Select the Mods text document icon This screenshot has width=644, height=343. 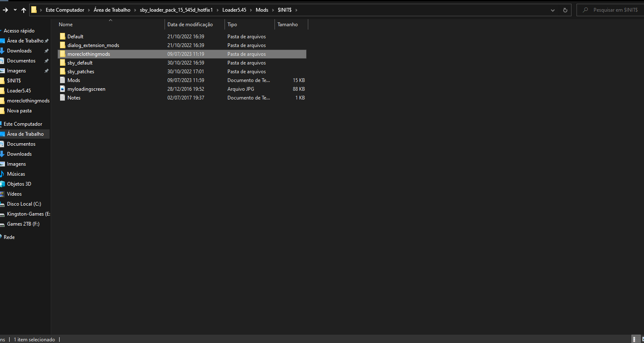(x=62, y=80)
